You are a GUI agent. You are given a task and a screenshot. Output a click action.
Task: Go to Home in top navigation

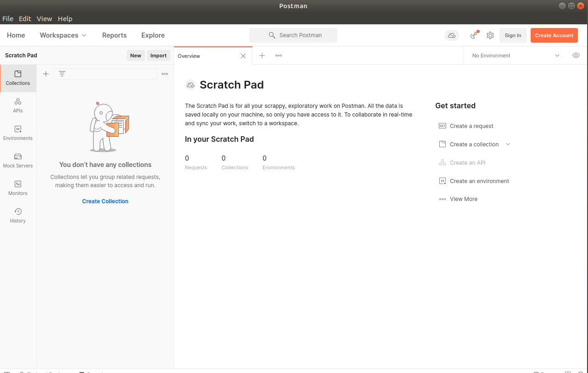(16, 35)
